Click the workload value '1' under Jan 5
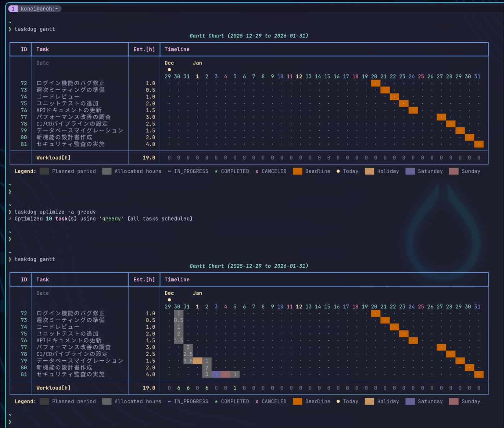This screenshot has width=504, height=428. pyautogui.click(x=235, y=388)
